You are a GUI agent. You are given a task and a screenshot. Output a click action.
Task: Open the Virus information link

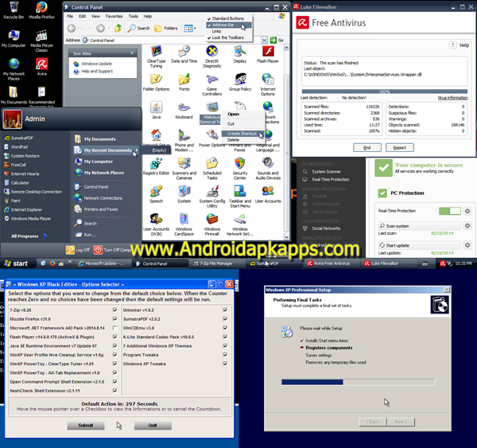pos(452,98)
